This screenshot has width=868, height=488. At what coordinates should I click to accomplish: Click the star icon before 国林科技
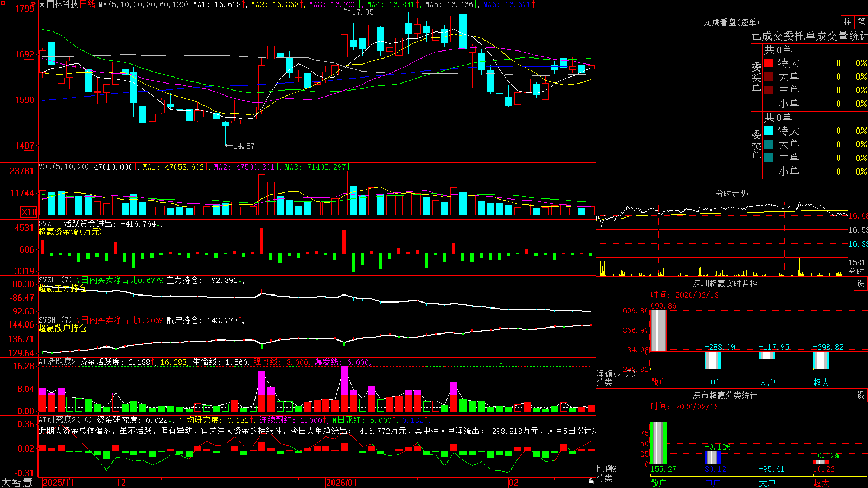coord(42,4)
